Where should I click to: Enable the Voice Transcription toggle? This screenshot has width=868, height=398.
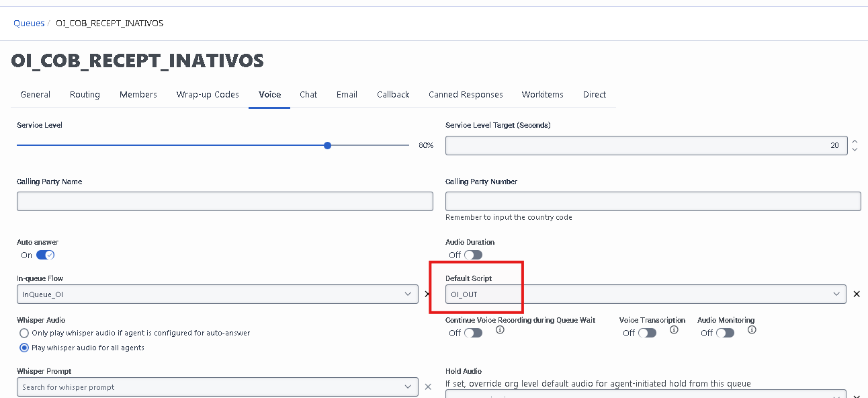(x=647, y=333)
